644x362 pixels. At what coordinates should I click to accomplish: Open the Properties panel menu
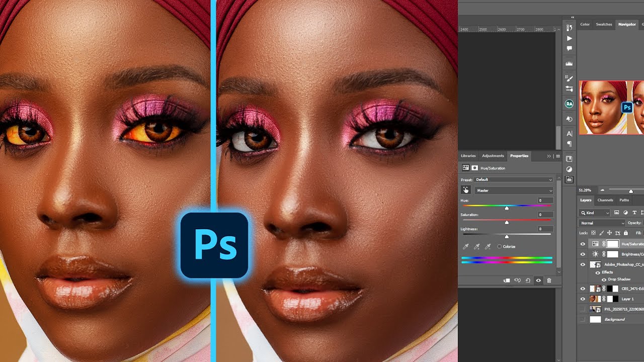[558, 156]
